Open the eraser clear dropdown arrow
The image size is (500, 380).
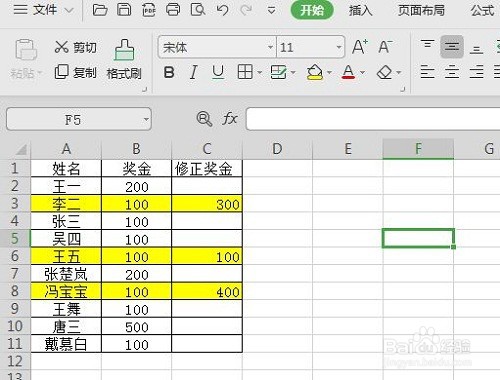coord(399,72)
